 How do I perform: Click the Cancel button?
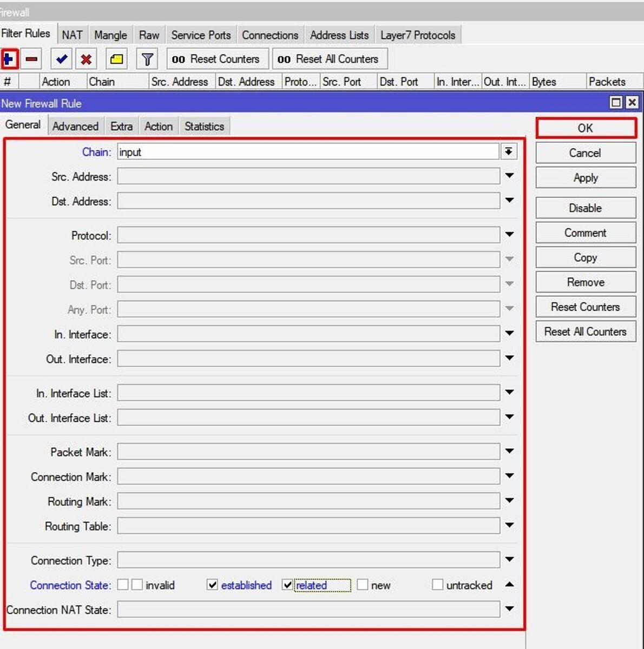[x=586, y=153]
